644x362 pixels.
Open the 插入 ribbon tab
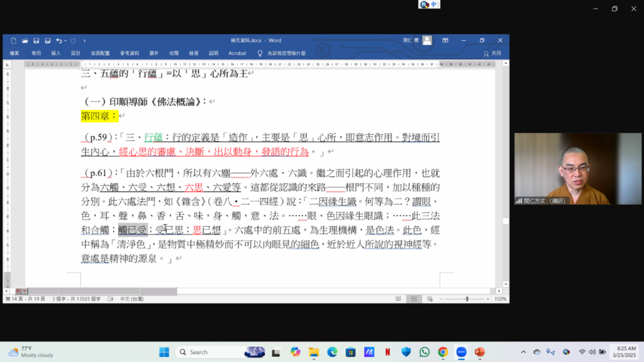coord(56,53)
